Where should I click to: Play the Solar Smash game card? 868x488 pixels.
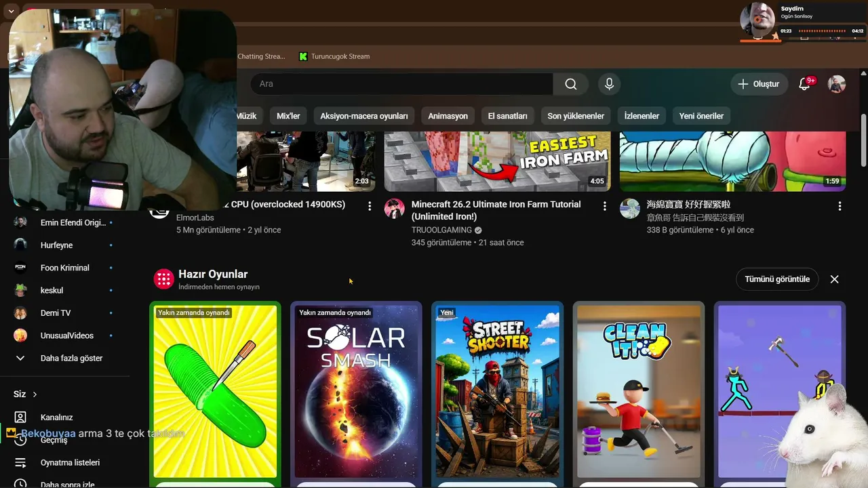pos(356,391)
